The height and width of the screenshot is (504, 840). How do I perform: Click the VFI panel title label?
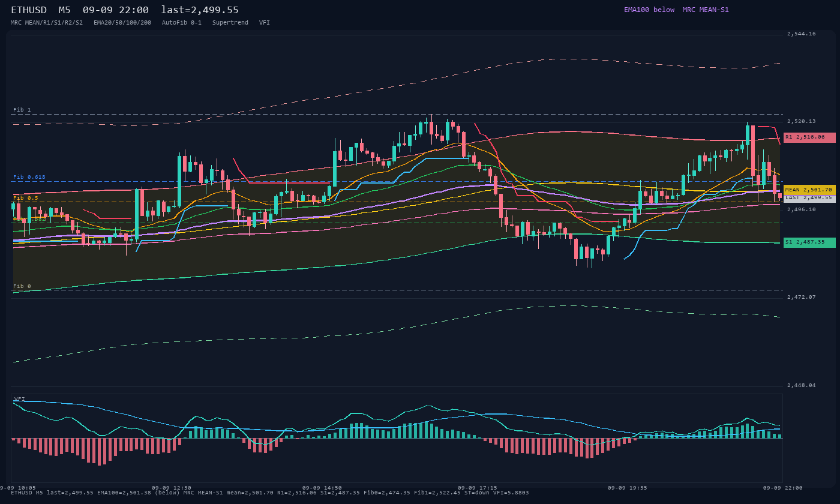pos(20,399)
